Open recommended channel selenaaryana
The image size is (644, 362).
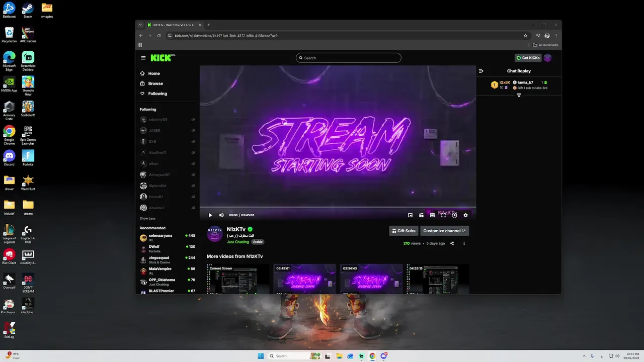click(168, 237)
